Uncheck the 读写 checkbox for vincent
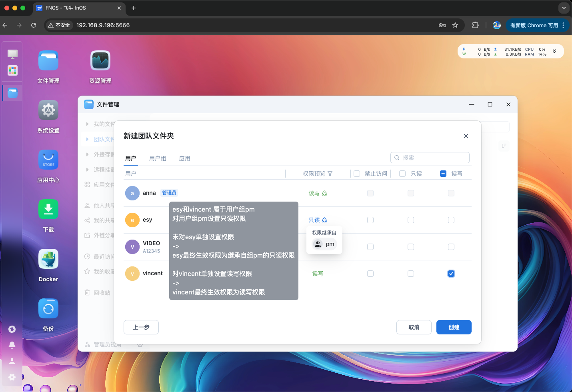 click(x=451, y=274)
